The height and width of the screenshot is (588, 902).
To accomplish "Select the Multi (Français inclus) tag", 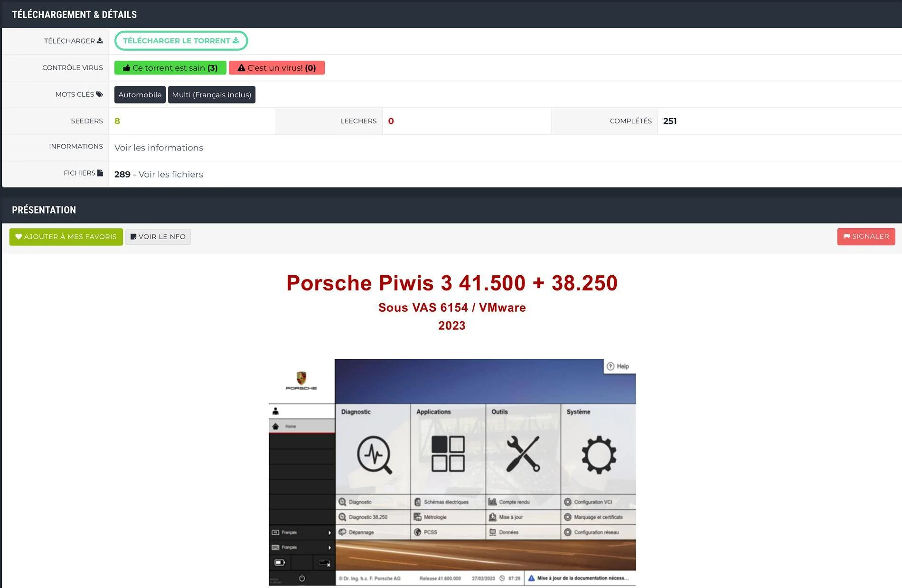I will (x=212, y=94).
